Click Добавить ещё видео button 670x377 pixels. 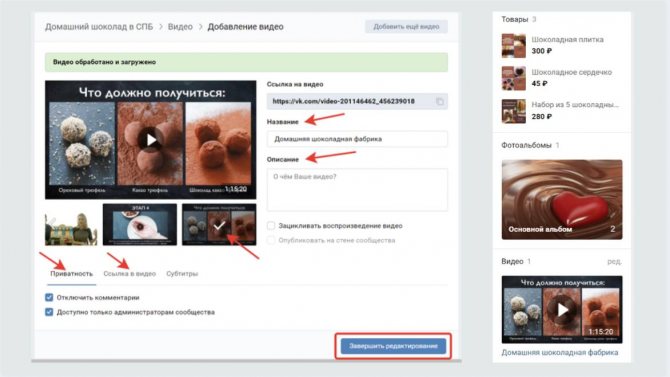click(x=406, y=27)
